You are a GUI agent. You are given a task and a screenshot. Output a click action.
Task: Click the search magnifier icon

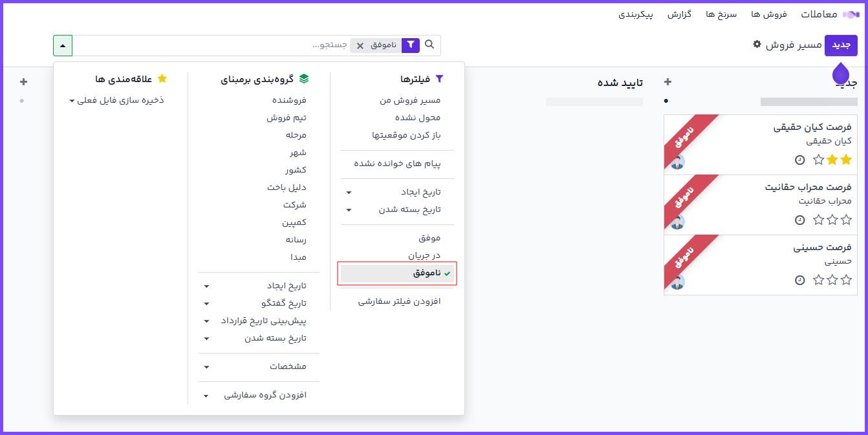429,45
